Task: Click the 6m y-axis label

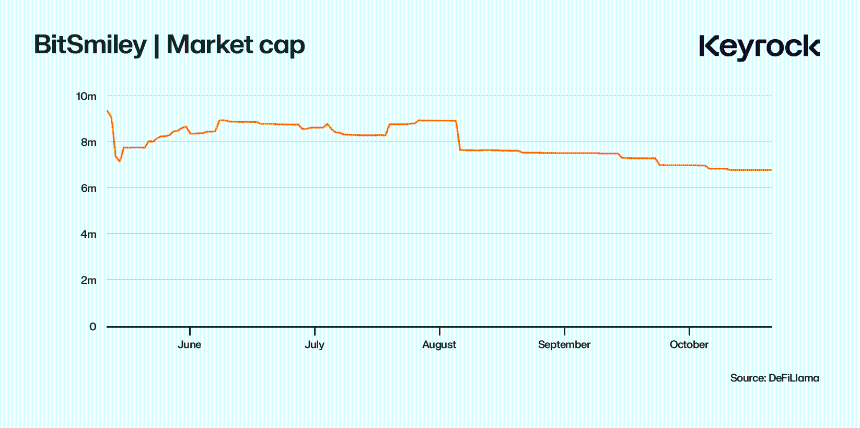Action: click(89, 188)
